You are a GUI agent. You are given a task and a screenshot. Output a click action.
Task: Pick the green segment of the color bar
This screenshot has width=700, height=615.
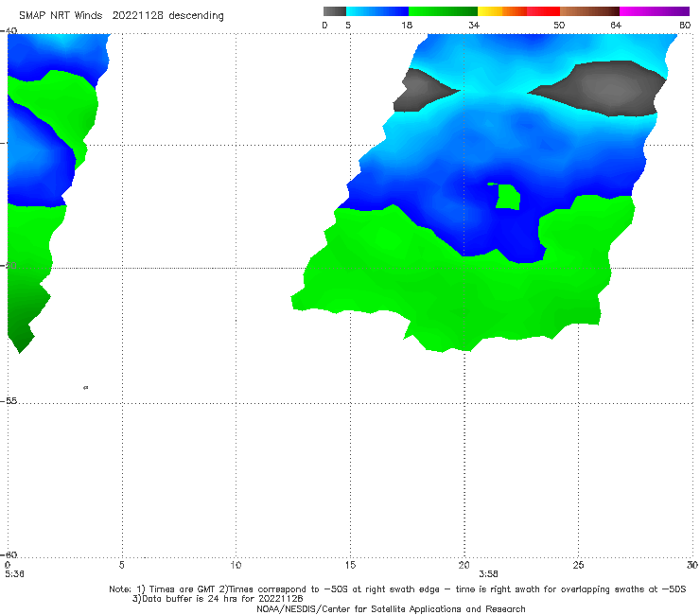443,11
